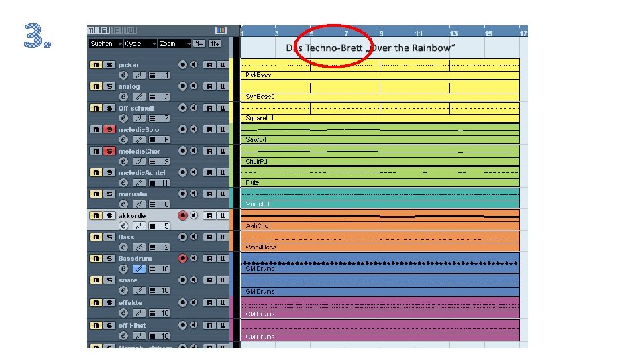This screenshot has height=362, width=644.
Task: Open MIDI channel selector on melodieAchtel track
Action: pos(159,183)
